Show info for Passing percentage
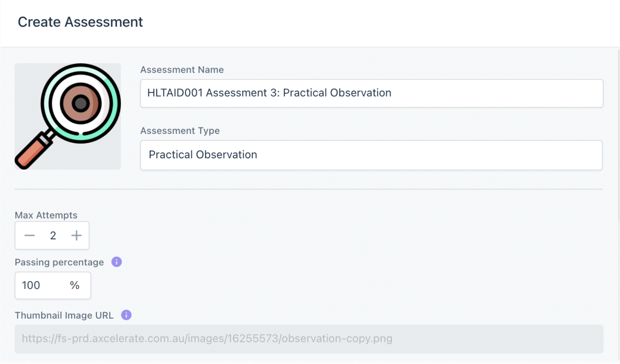The height and width of the screenshot is (364, 620). click(117, 262)
